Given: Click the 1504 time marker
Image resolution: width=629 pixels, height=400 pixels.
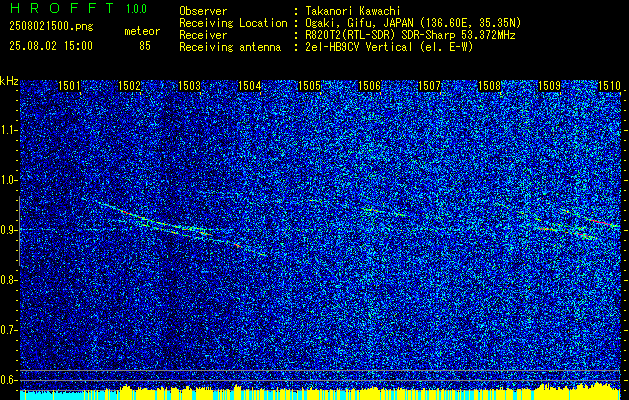Looking at the screenshot, I should pyautogui.click(x=250, y=86).
